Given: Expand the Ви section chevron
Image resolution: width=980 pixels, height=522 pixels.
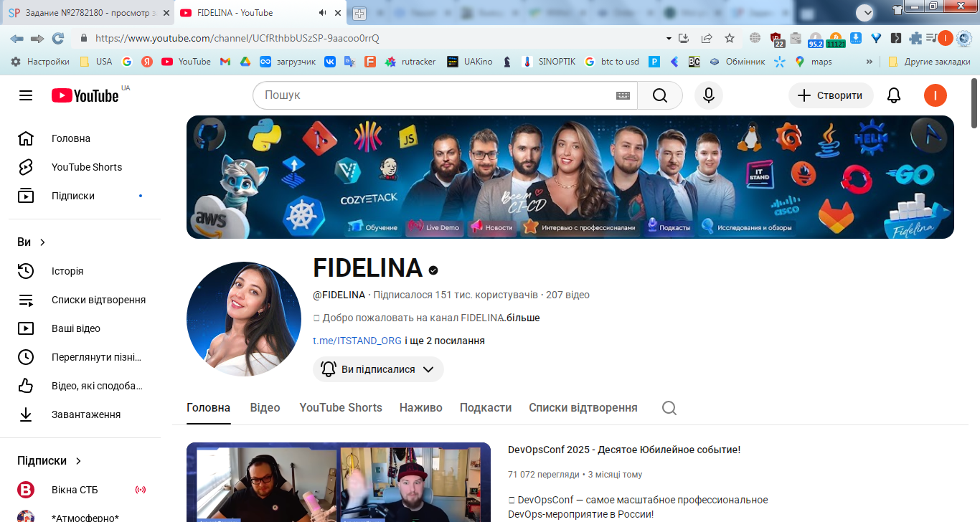Looking at the screenshot, I should pos(43,242).
